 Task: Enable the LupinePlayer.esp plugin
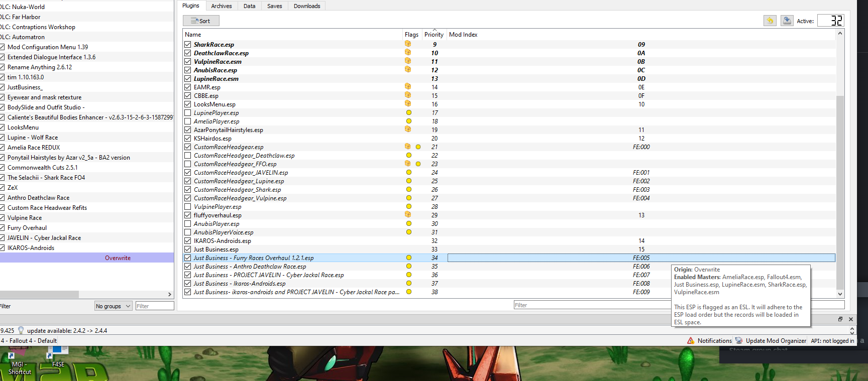(x=188, y=112)
